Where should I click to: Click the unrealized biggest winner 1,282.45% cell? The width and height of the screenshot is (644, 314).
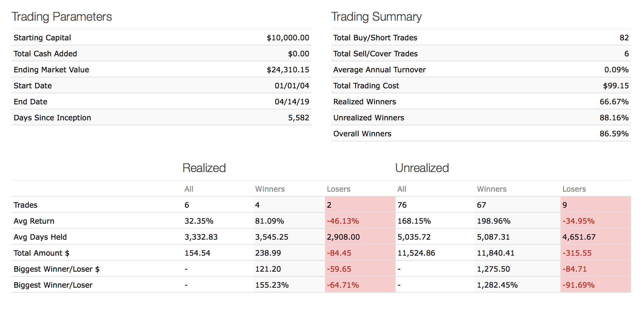tap(497, 285)
